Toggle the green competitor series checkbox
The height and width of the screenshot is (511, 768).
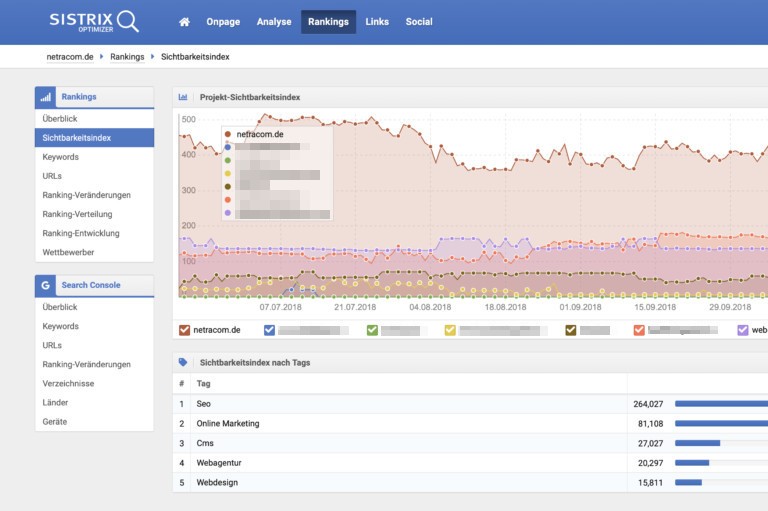[372, 330]
